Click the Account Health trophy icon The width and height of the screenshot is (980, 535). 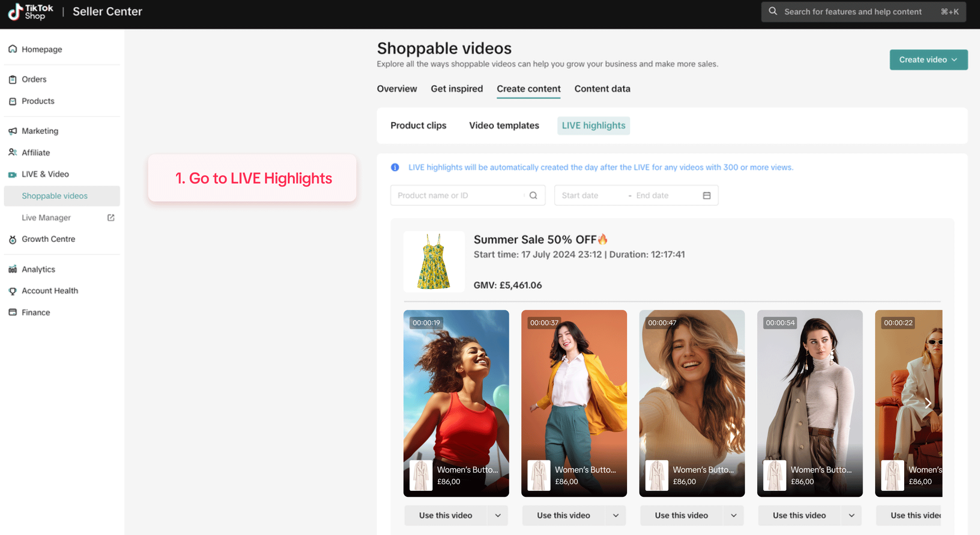pyautogui.click(x=13, y=291)
